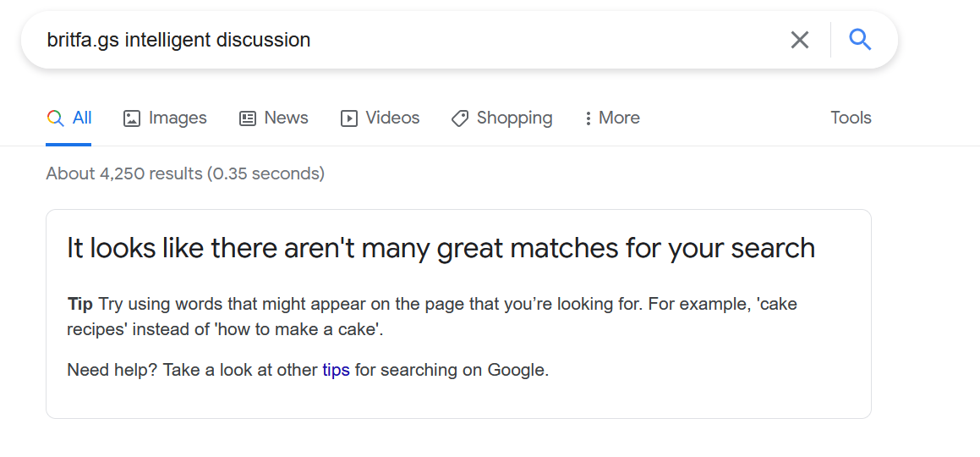Open the Tools options

tap(851, 118)
